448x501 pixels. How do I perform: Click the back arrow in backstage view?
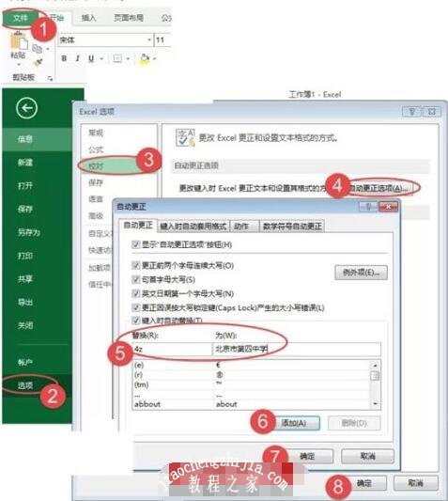tap(27, 108)
